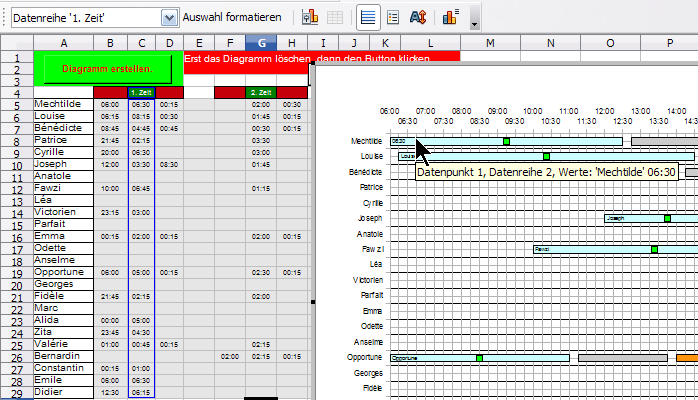Select the column C header
Screen dimensions: 698x400
point(141,42)
